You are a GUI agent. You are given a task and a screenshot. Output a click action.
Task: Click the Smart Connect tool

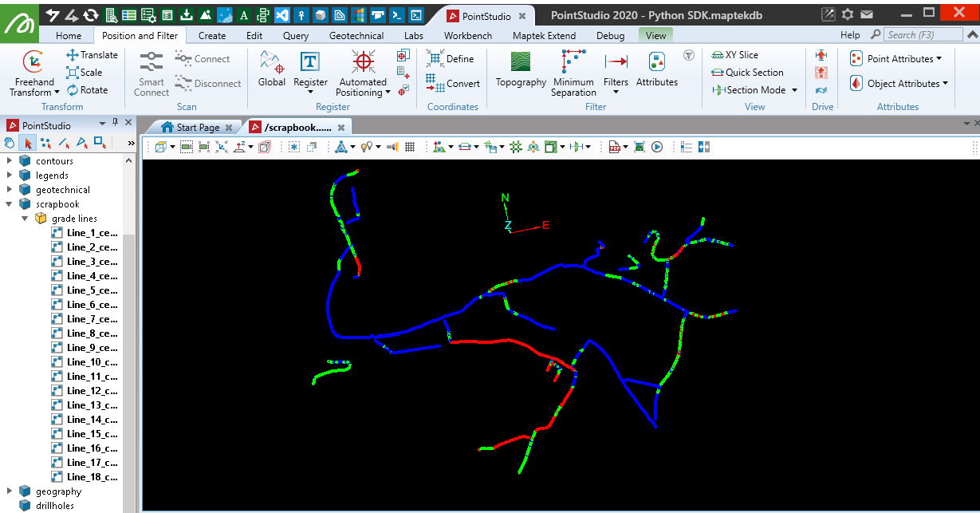point(151,73)
